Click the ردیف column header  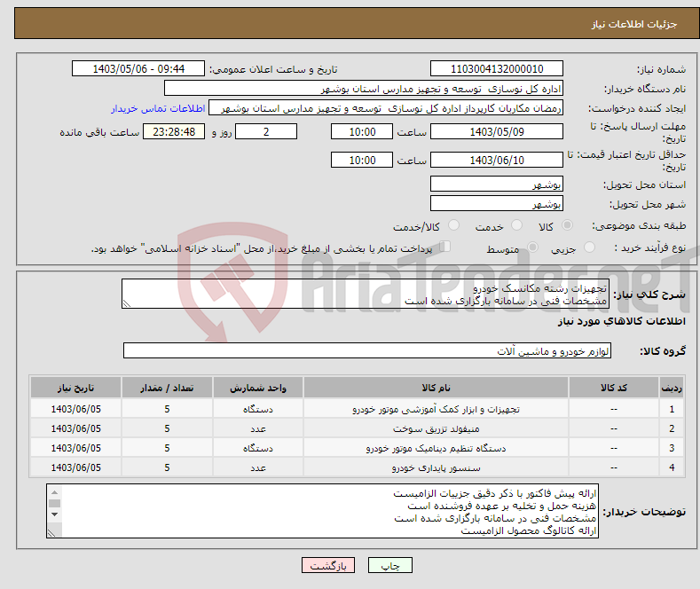coord(672,388)
